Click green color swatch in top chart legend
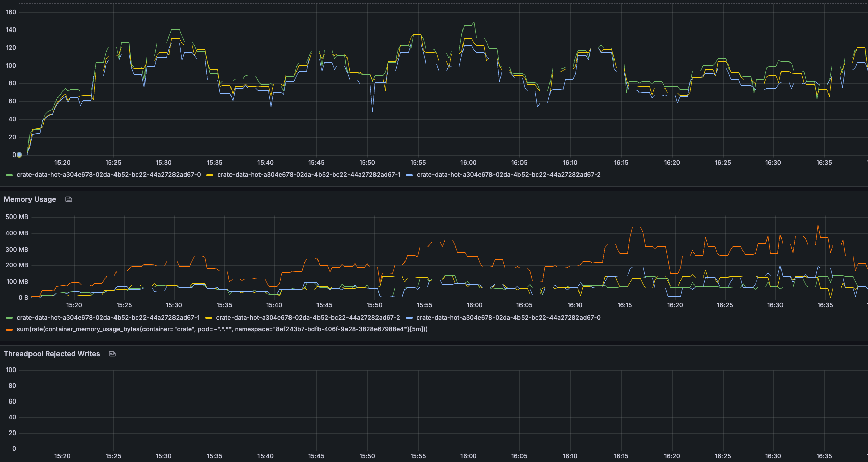 coord(9,175)
